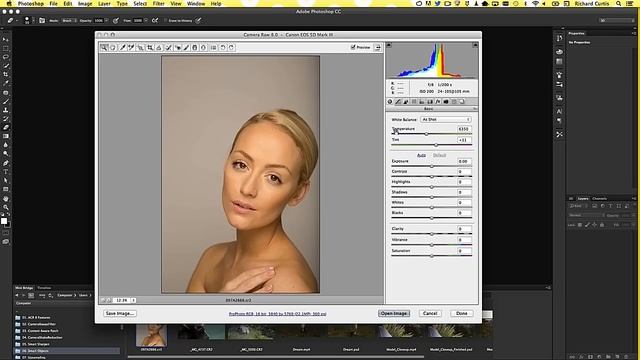Click the Wi-Fi icon in menu bar
640x360 pixels.
coord(535,4)
